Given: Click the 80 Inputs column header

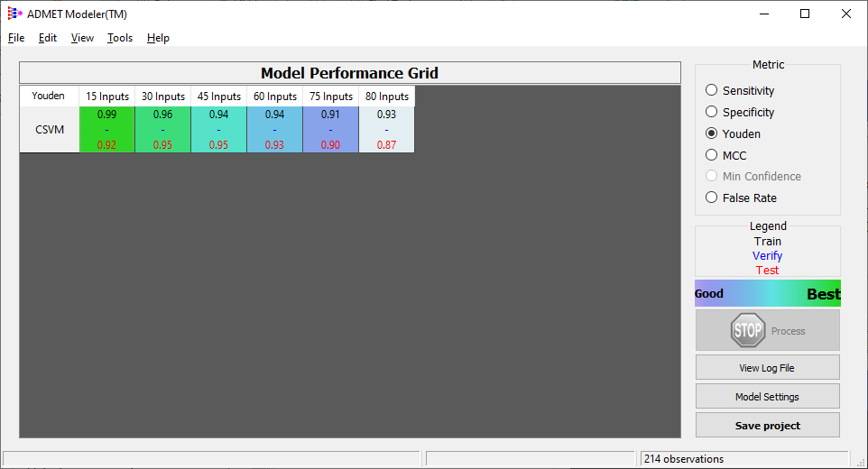Looking at the screenshot, I should pos(386,97).
